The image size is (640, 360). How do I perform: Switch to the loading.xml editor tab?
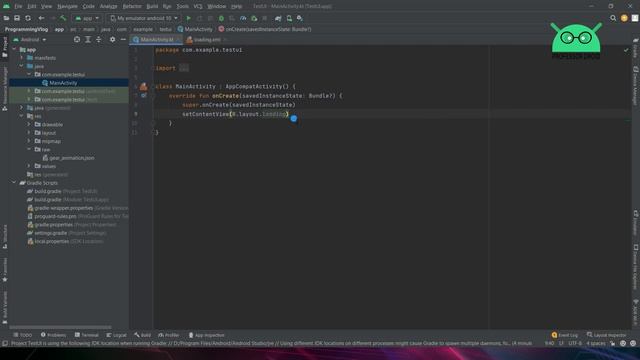coord(207,40)
